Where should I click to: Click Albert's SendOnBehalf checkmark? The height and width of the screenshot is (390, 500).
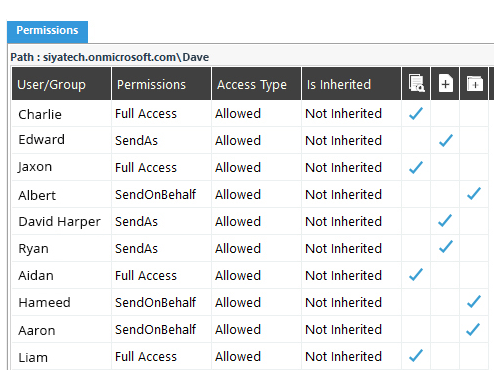pos(474,194)
